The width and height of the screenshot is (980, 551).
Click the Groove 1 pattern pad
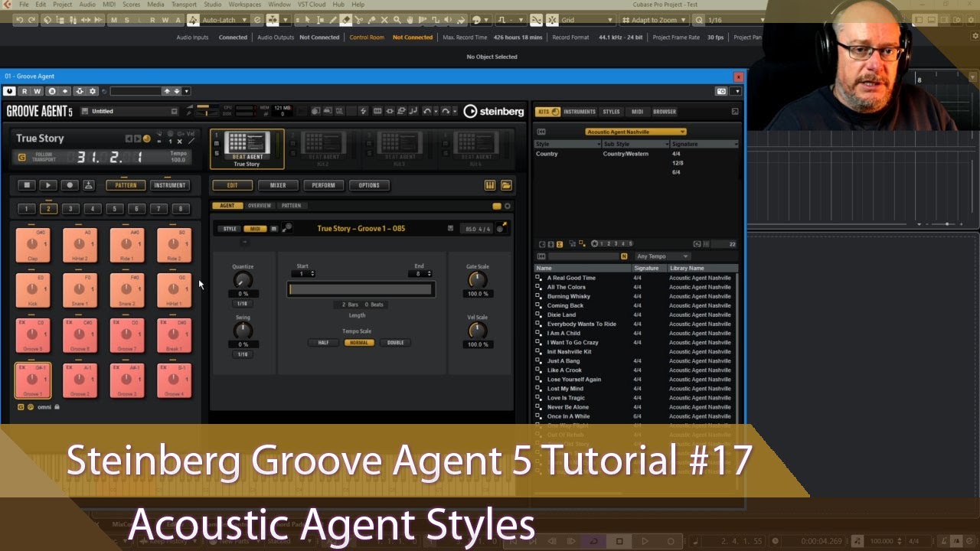[33, 381]
